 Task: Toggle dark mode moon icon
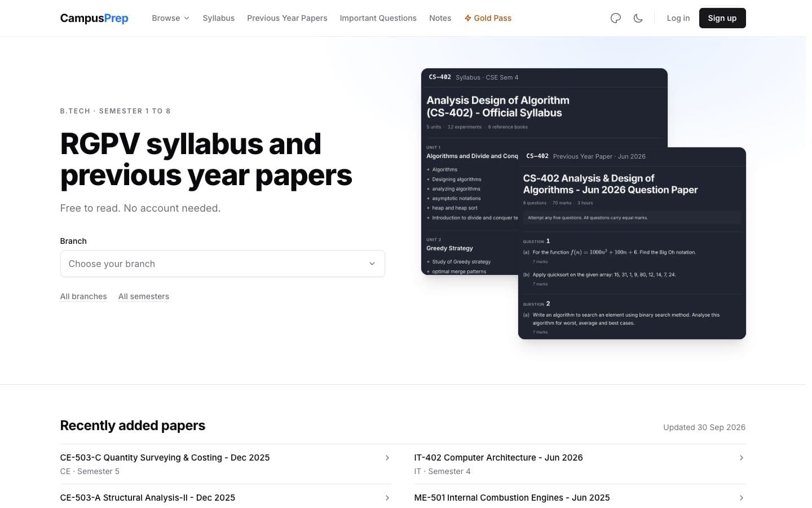pyautogui.click(x=638, y=18)
